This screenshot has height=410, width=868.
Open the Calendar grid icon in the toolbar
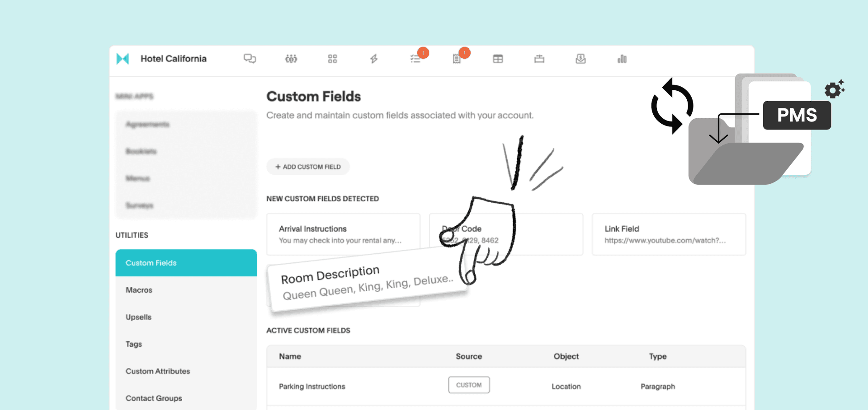pyautogui.click(x=497, y=59)
